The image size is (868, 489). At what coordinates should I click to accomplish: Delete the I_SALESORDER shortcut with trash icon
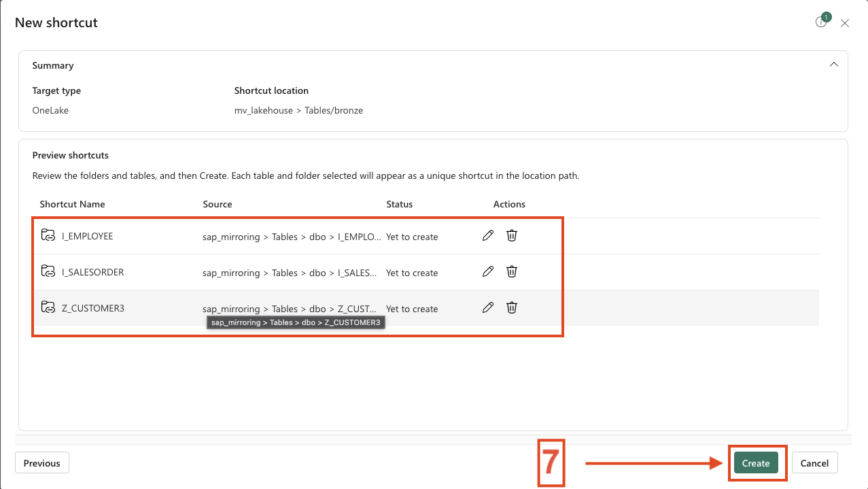[512, 271]
